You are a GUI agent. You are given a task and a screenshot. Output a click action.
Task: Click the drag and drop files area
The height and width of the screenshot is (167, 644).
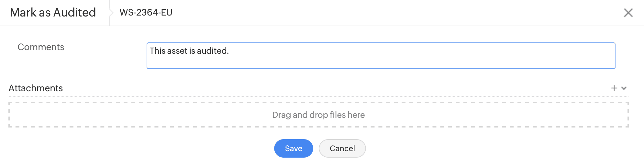162,115
